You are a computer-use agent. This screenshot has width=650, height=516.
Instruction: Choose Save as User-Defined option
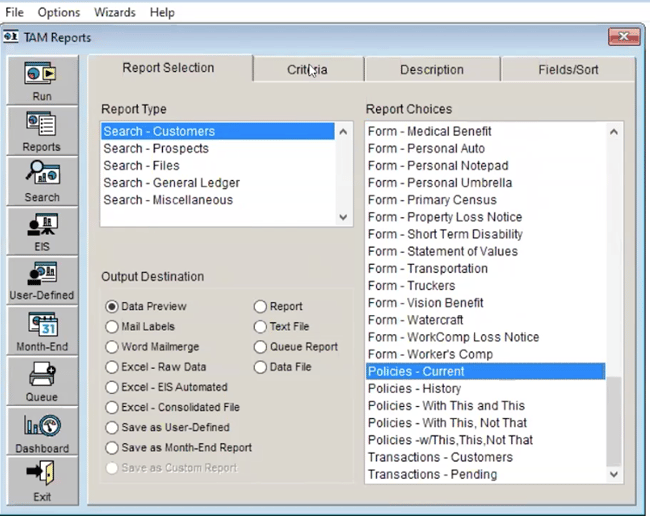click(167, 427)
